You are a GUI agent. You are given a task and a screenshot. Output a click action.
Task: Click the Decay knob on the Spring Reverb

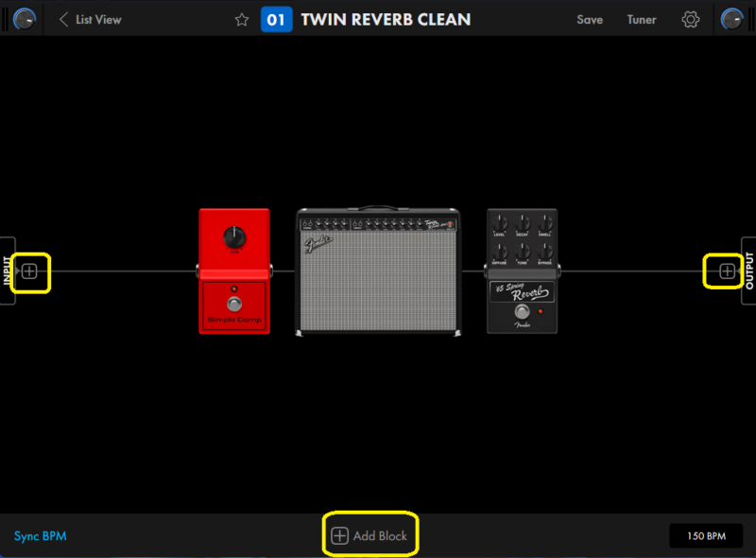point(522,223)
